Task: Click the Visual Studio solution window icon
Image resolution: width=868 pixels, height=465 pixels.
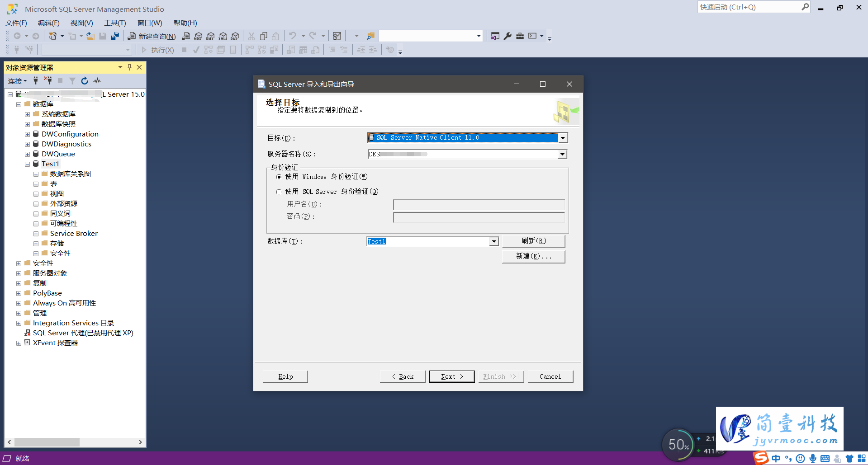Action: pos(495,36)
